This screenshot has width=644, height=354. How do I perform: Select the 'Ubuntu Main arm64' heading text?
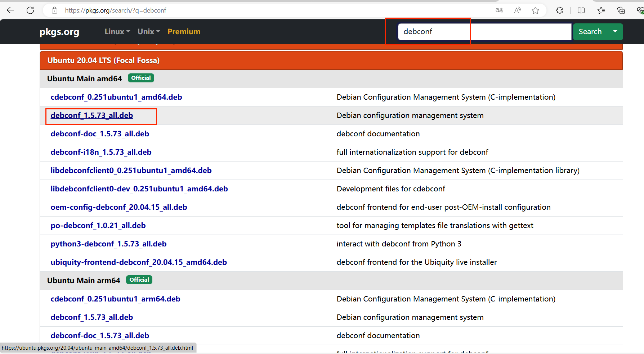[x=84, y=281]
